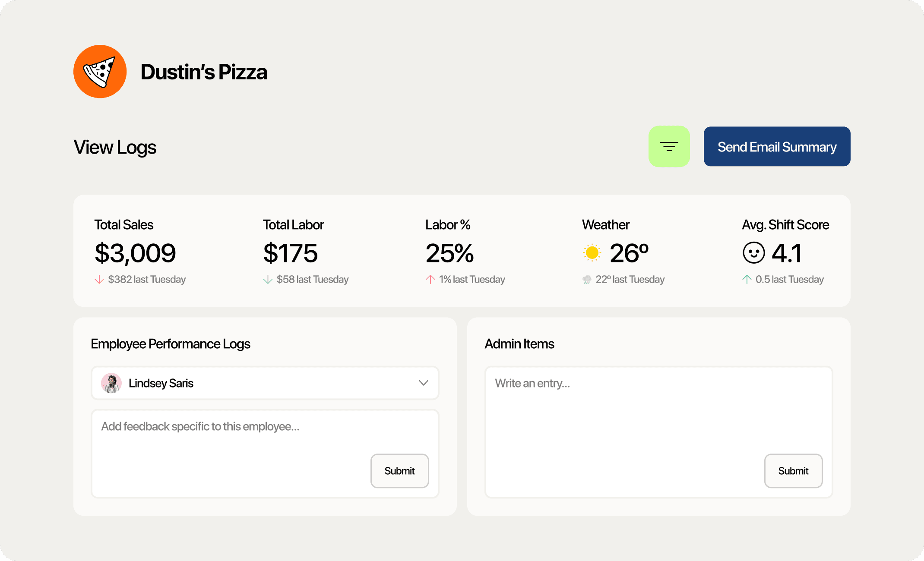Expand the employee dropdown chevron
Screen dimensions: 924x561
(423, 383)
